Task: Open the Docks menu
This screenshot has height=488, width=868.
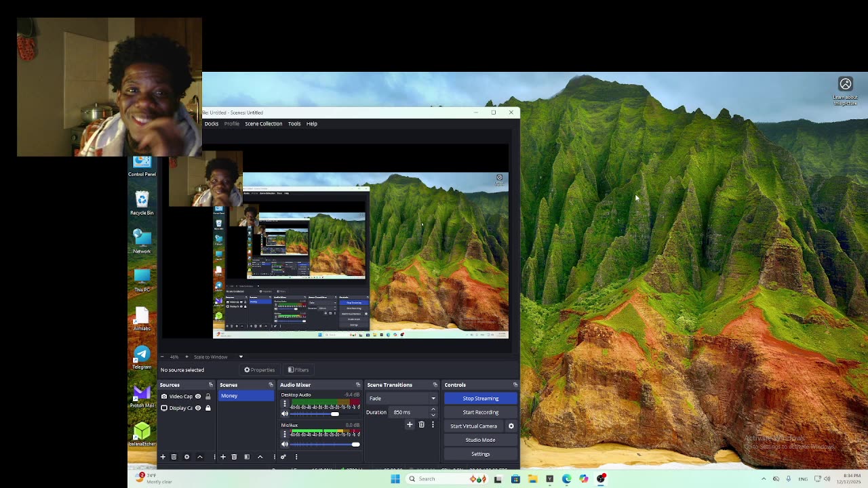Action: (x=212, y=123)
